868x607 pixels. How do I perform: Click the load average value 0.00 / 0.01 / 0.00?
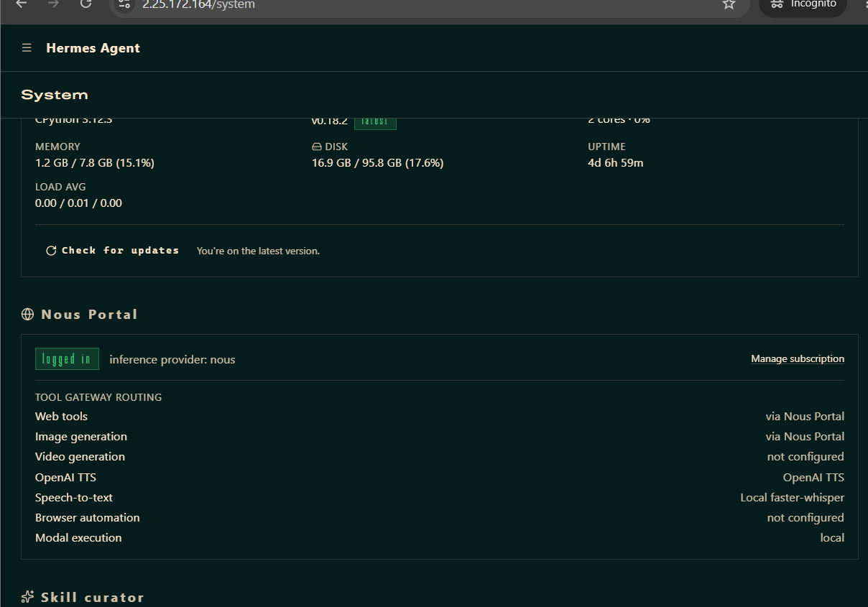(78, 203)
